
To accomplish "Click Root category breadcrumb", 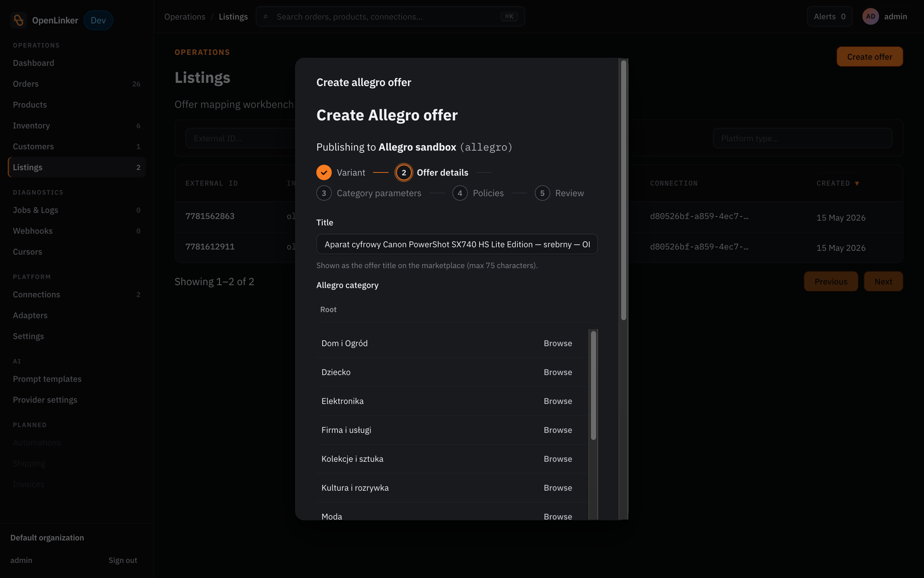I will [328, 309].
